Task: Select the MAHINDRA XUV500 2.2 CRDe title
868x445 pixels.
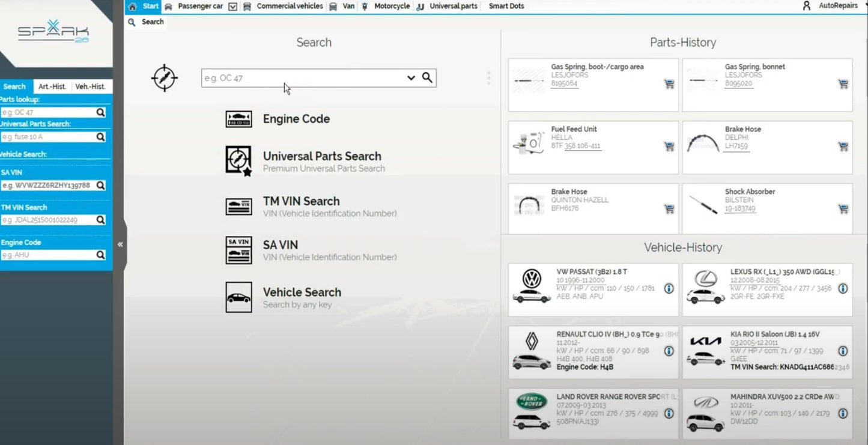Action: 785,397
